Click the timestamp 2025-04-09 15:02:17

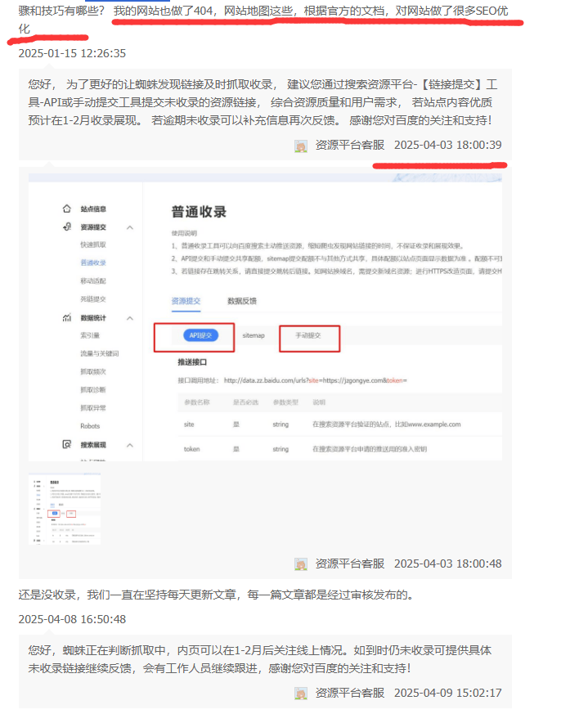447,693
